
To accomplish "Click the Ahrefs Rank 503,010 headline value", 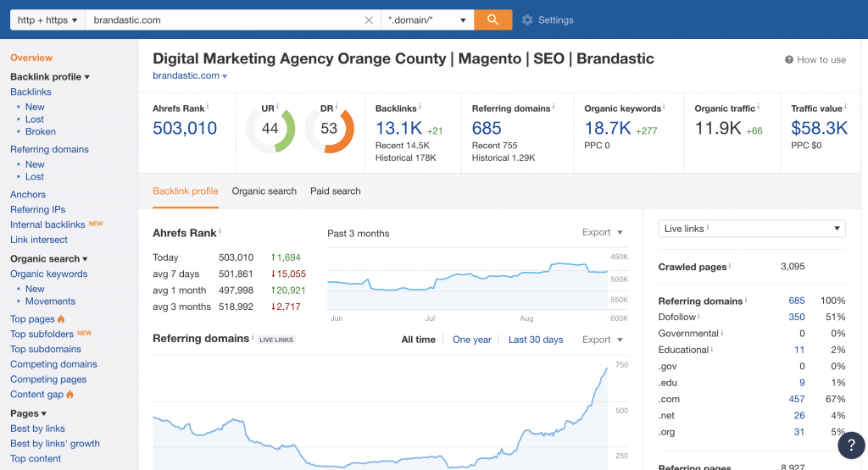I will (x=185, y=128).
